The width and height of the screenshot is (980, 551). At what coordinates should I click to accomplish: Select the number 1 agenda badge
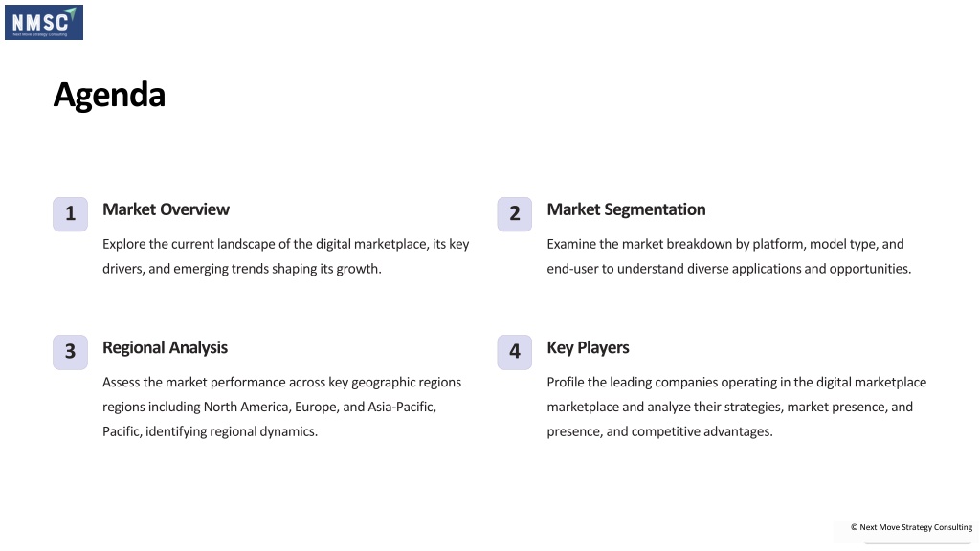tap(70, 214)
